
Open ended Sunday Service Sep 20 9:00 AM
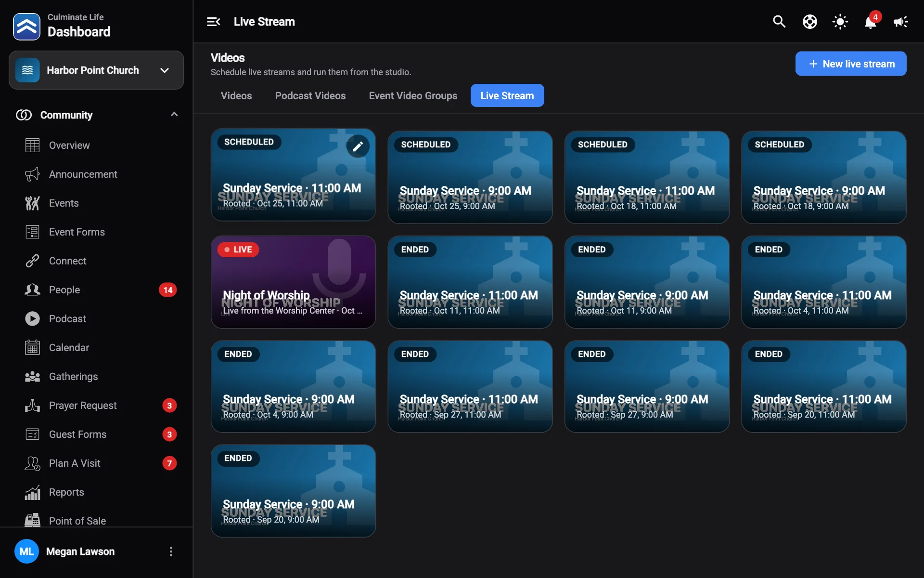(293, 491)
